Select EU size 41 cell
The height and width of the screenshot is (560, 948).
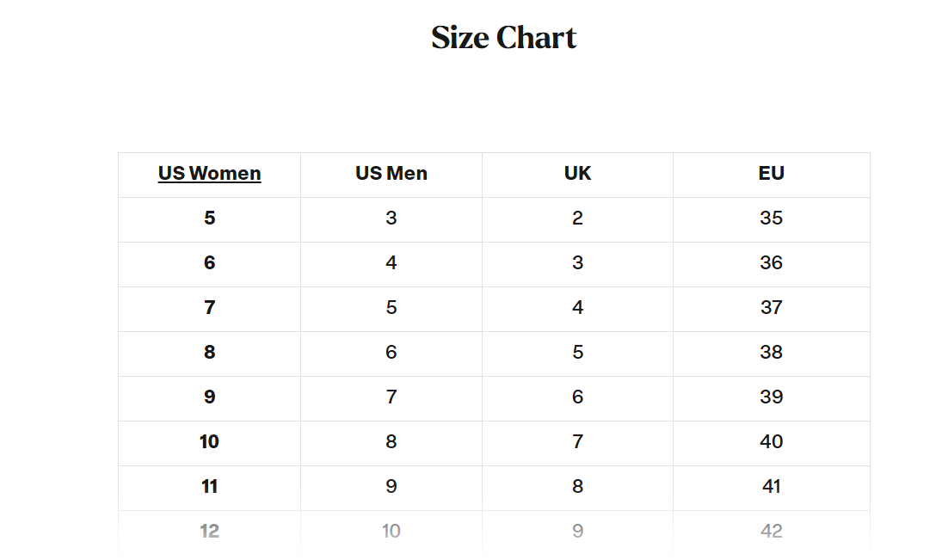[x=771, y=487]
